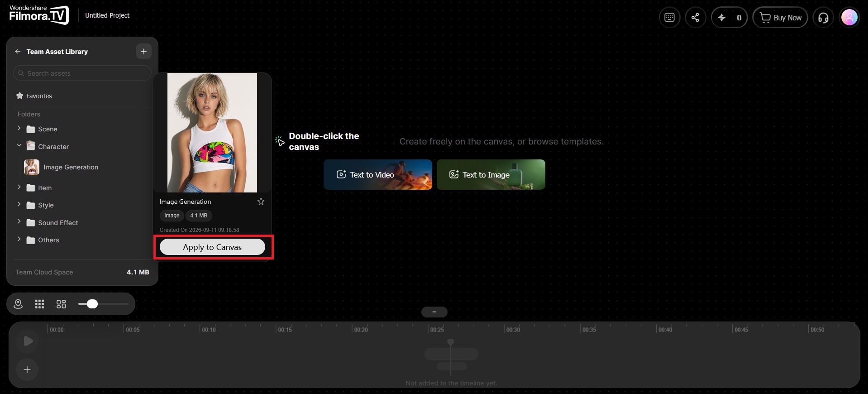Click the 00:10 mark on the timeline ruler

click(209, 330)
